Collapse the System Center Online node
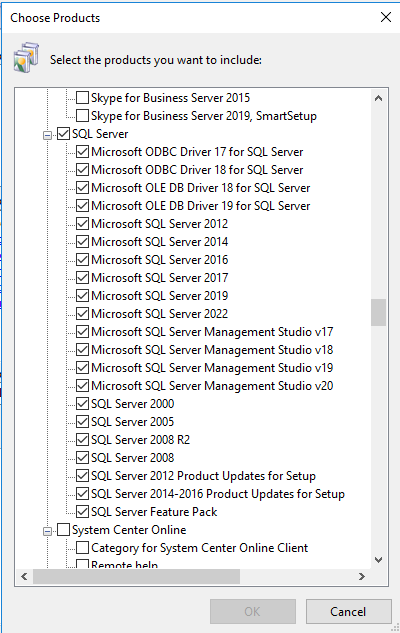This screenshot has height=633, width=400. pyautogui.click(x=47, y=531)
